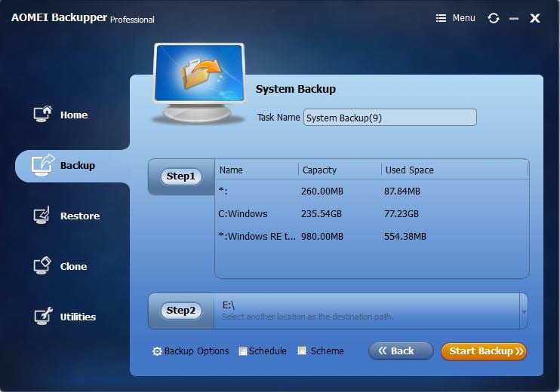
Task: Click the Task Name input field
Action: coord(390,118)
